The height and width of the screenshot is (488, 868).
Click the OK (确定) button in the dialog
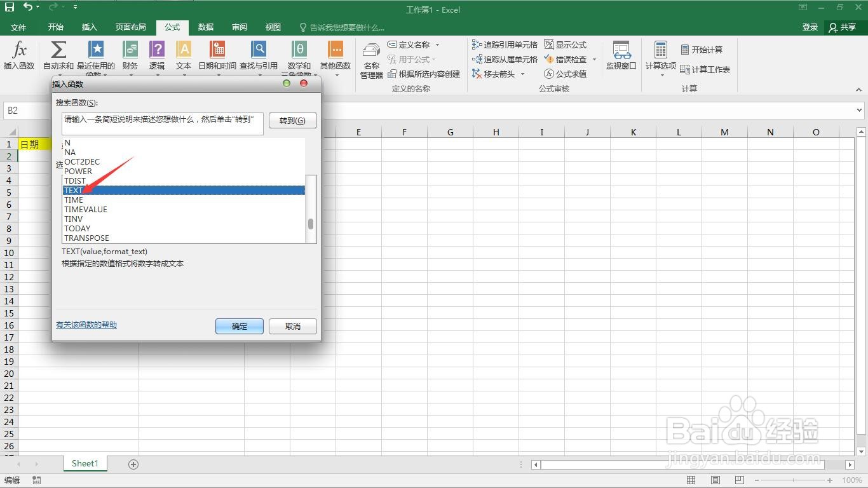point(240,326)
